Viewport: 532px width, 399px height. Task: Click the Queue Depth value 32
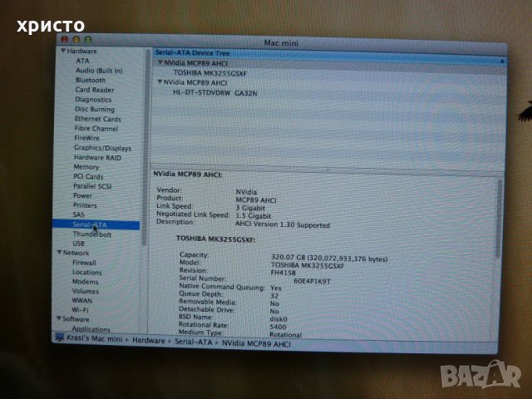[x=274, y=296]
